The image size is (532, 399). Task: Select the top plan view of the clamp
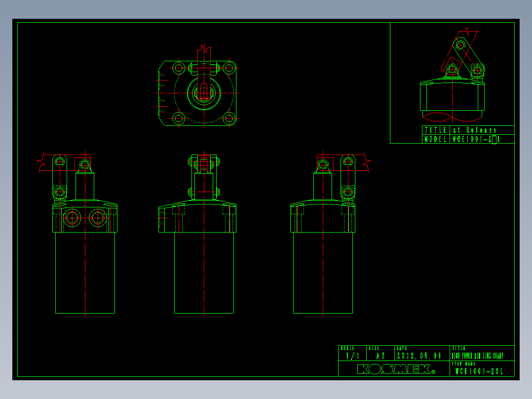pyautogui.click(x=197, y=87)
